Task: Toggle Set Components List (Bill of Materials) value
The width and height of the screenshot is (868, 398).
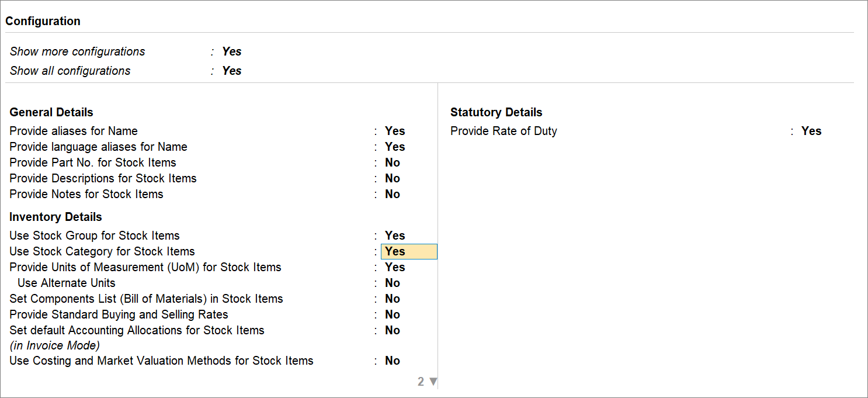Action: (x=393, y=299)
